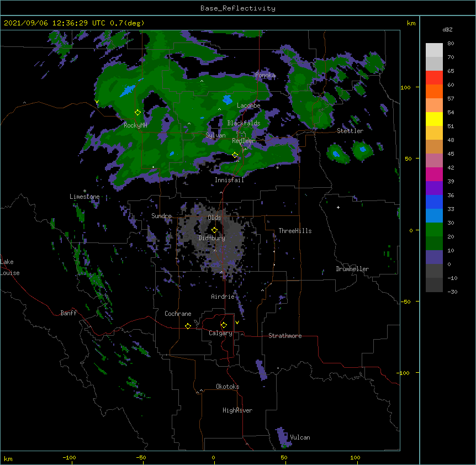
Task: Select the blue 33-36 dBZ legend swatch
Action: [x=434, y=202]
